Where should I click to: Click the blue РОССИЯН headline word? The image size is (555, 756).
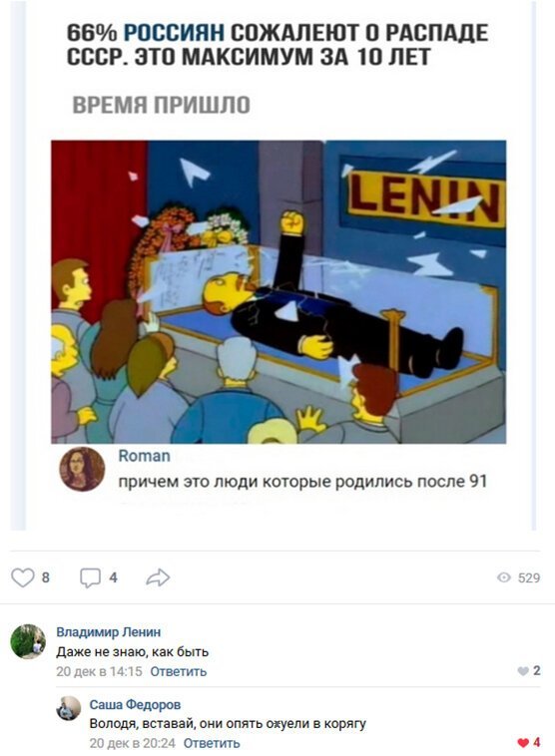pyautogui.click(x=175, y=33)
